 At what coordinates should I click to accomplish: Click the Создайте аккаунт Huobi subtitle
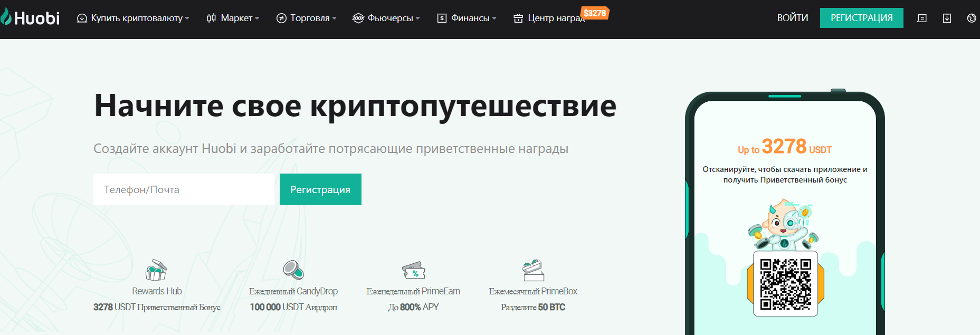pos(331,149)
